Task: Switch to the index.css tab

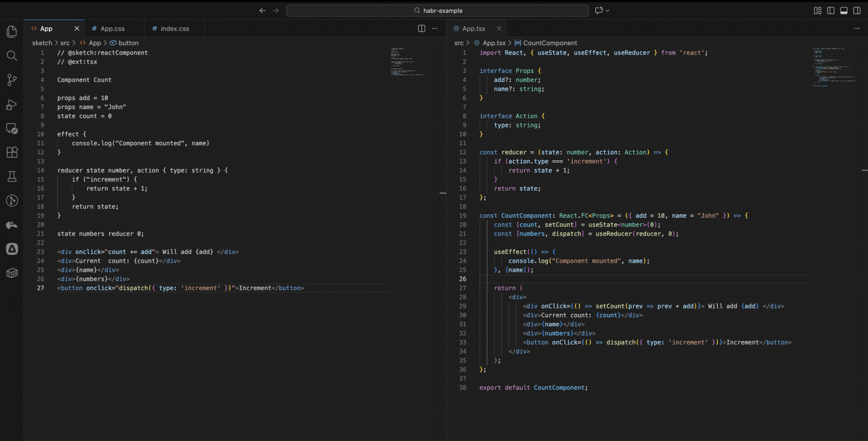Action: 175,28
